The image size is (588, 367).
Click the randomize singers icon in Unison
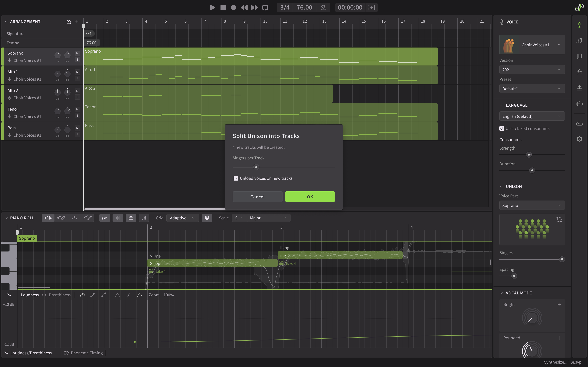pyautogui.click(x=559, y=220)
